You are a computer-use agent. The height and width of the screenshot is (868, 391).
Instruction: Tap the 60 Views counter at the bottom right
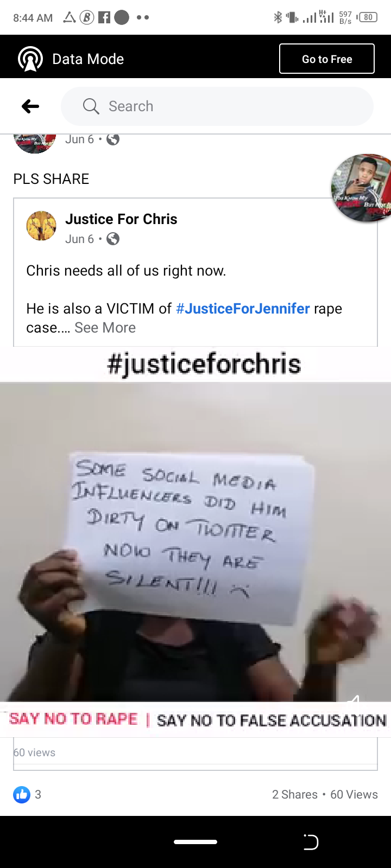point(354,795)
